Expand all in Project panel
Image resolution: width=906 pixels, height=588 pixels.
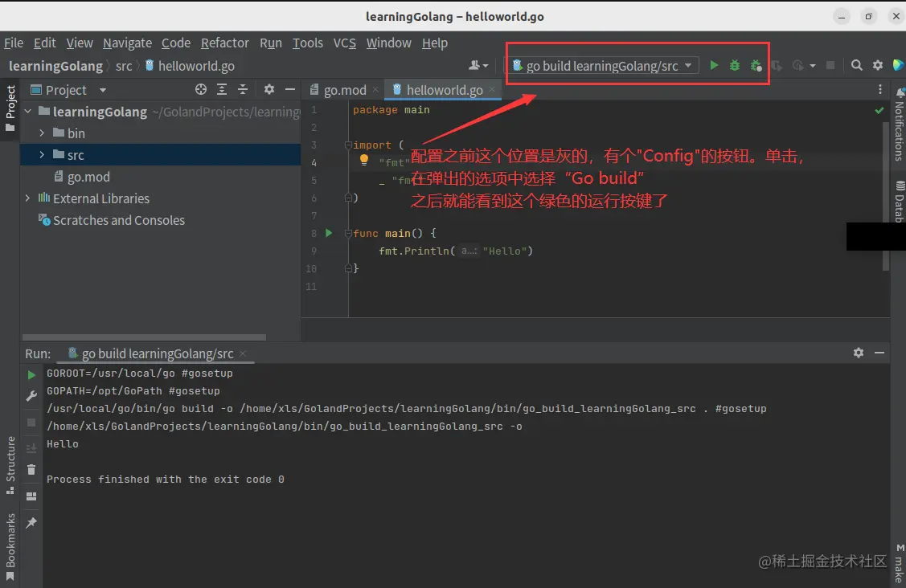(x=222, y=89)
